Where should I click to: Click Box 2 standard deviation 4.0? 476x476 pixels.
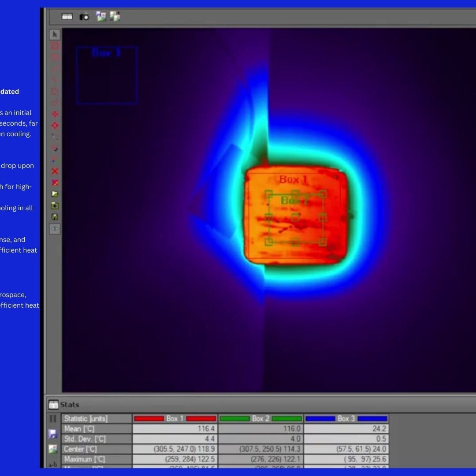click(x=261, y=439)
